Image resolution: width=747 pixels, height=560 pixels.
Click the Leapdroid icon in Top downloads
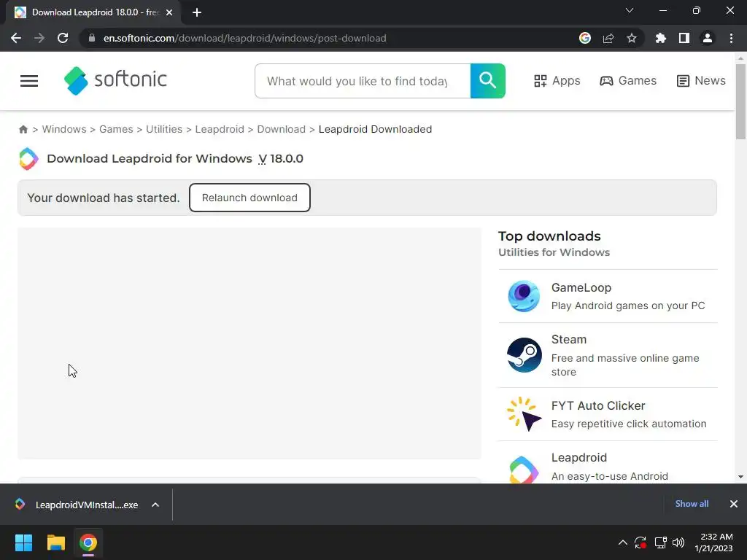[524, 470]
